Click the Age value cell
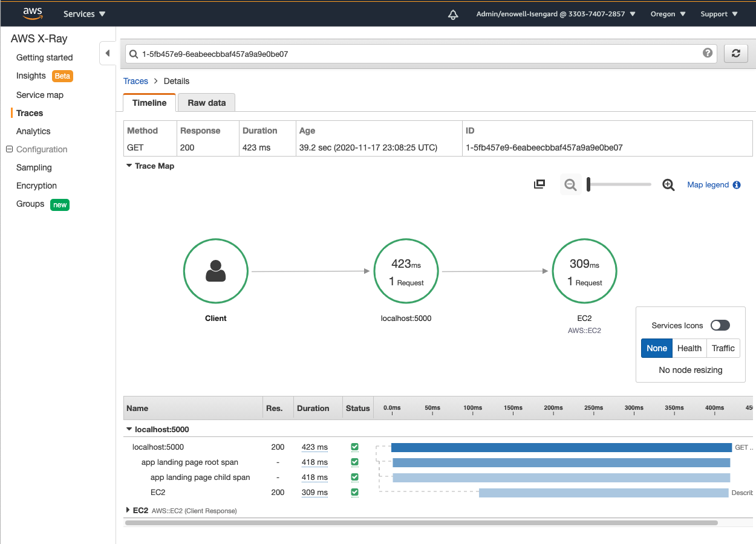 tap(368, 147)
